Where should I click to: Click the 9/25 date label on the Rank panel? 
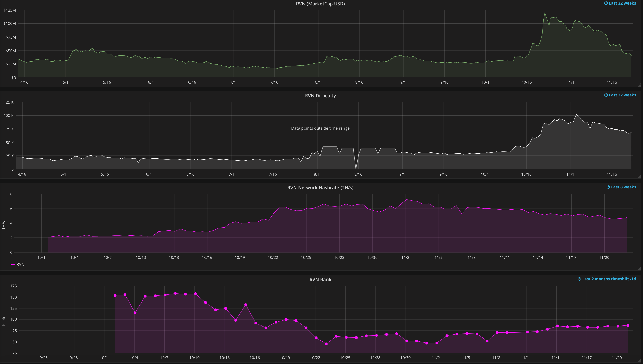(43, 358)
